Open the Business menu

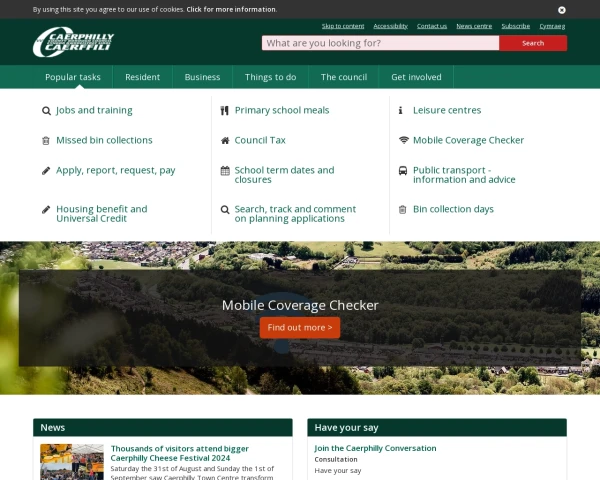(202, 77)
